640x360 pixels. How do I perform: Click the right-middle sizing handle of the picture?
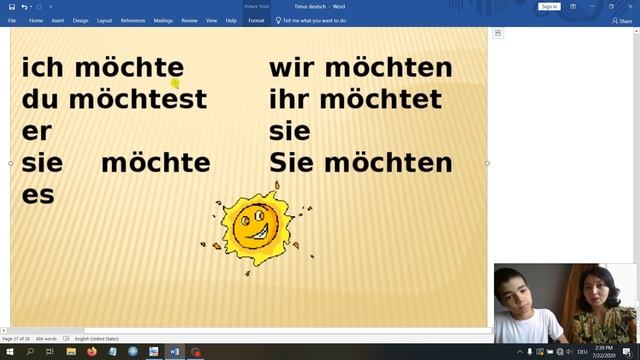[x=487, y=163]
